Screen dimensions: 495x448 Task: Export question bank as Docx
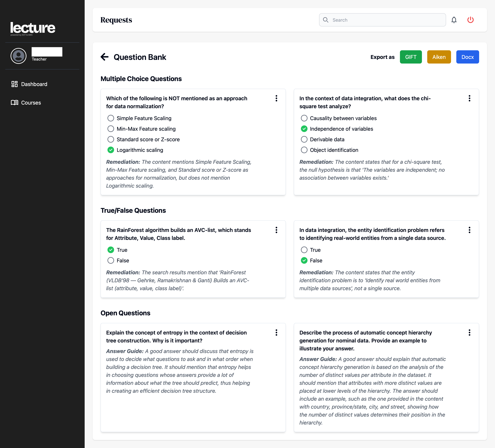point(467,57)
